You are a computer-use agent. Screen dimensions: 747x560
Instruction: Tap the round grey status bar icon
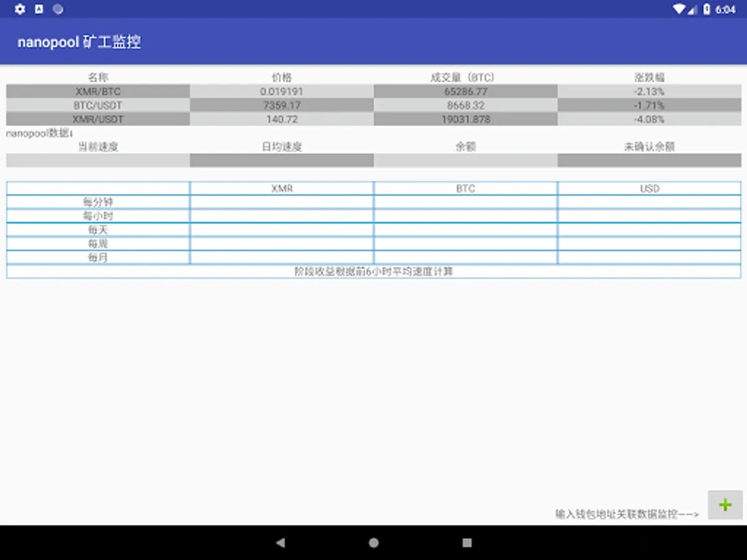(x=58, y=9)
